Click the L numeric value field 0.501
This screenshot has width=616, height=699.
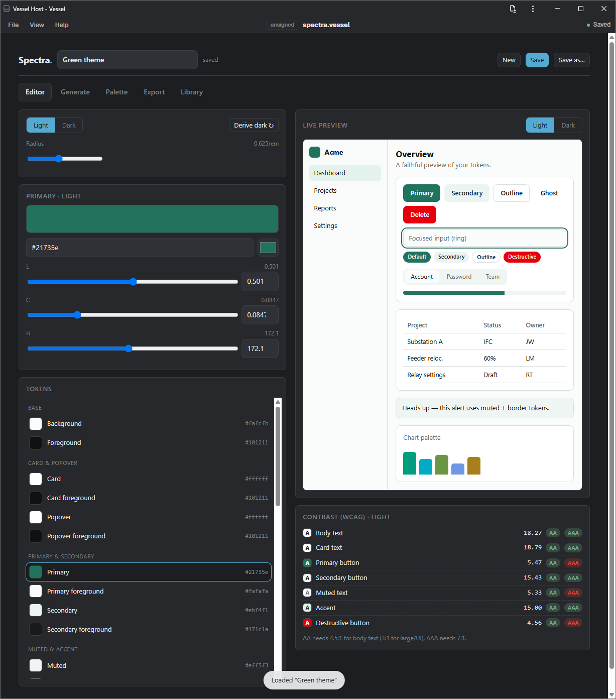[260, 281]
